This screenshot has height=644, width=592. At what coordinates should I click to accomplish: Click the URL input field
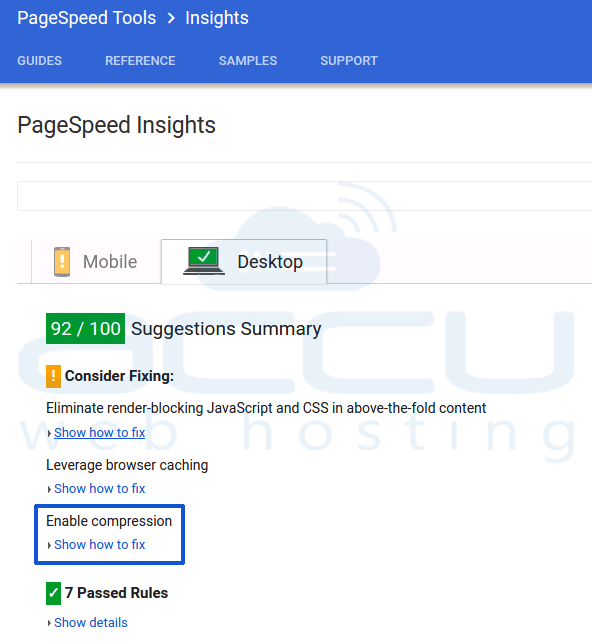coord(304,196)
